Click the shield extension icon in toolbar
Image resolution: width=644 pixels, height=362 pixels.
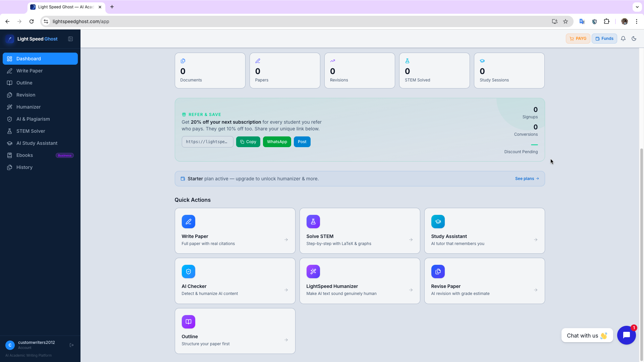pyautogui.click(x=594, y=21)
